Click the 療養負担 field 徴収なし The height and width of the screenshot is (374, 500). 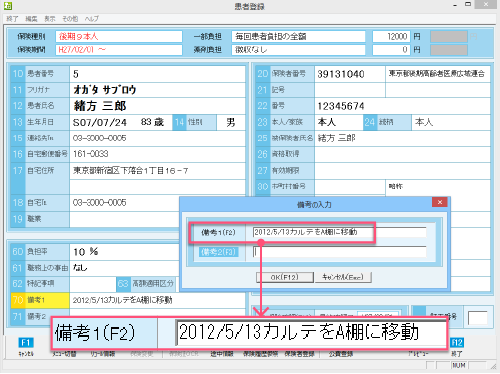coord(298,50)
